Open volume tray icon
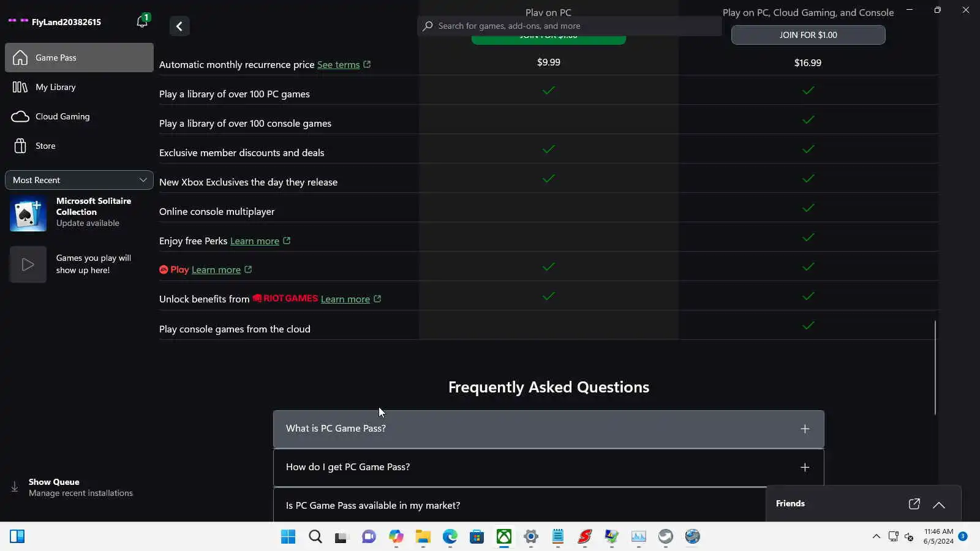The height and width of the screenshot is (551, 980). [x=909, y=537]
